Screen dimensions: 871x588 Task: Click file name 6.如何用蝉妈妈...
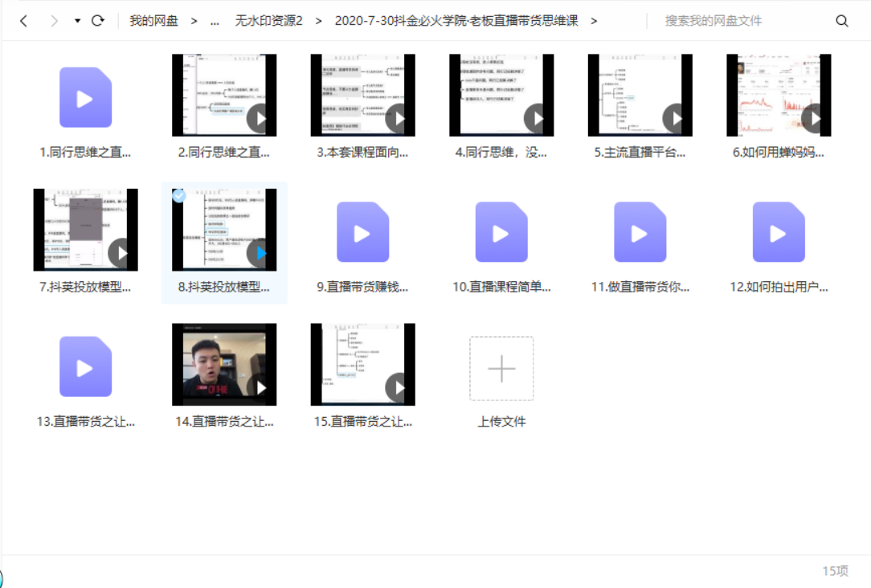click(779, 152)
